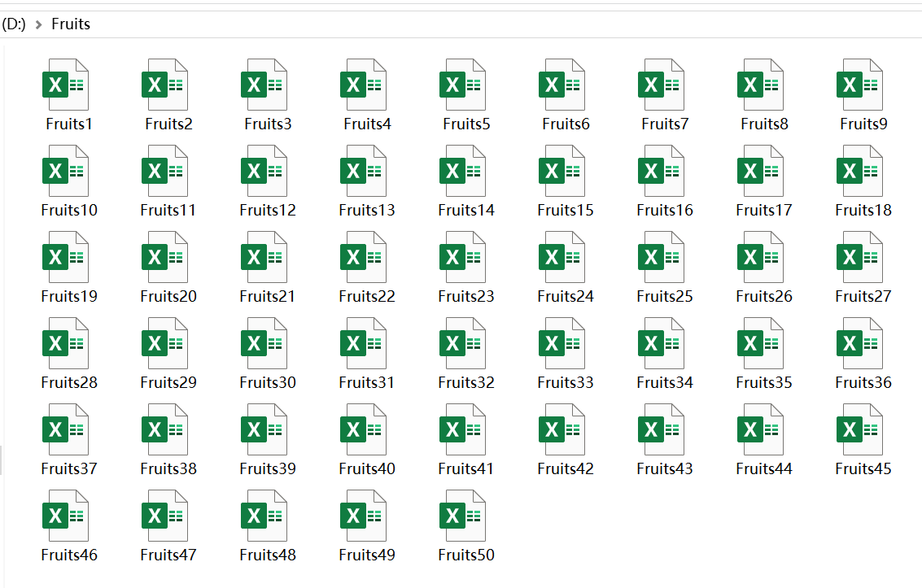
Task: Click the Fruits8 file name label
Action: (x=764, y=124)
